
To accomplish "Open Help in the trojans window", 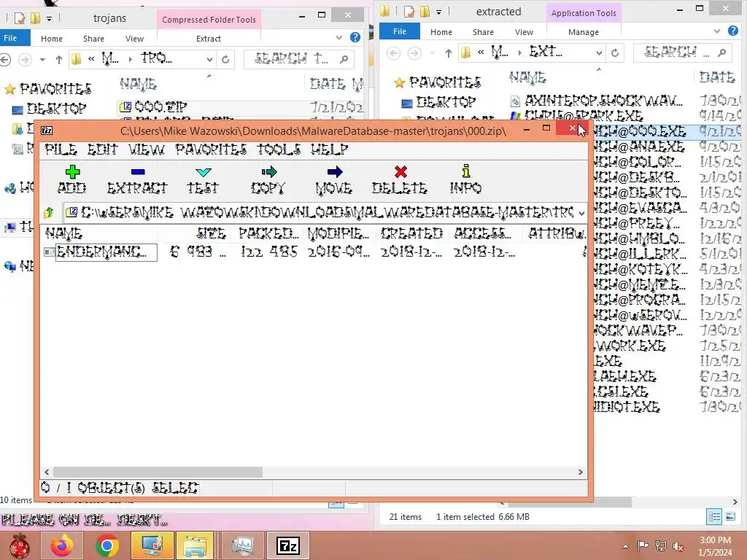I will 355,38.
